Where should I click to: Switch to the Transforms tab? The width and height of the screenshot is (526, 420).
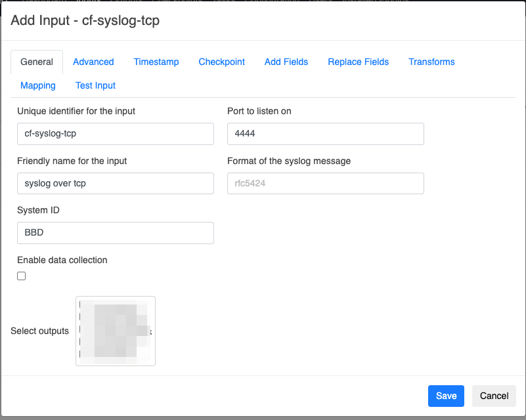pyautogui.click(x=431, y=62)
